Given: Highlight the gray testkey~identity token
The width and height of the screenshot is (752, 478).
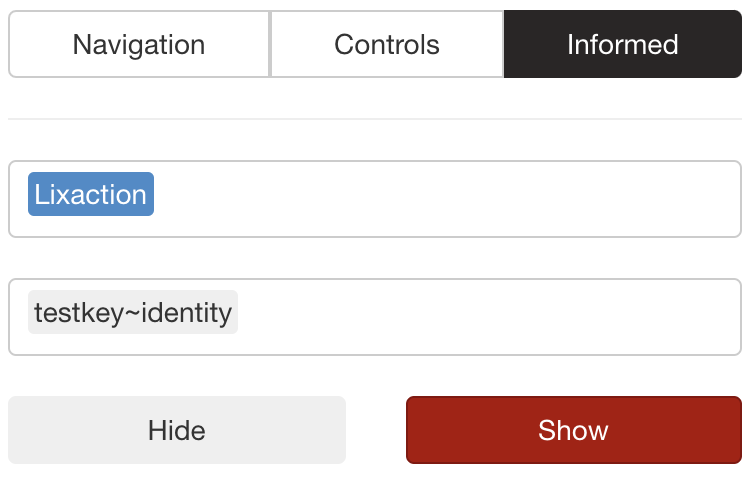Looking at the screenshot, I should [x=133, y=313].
